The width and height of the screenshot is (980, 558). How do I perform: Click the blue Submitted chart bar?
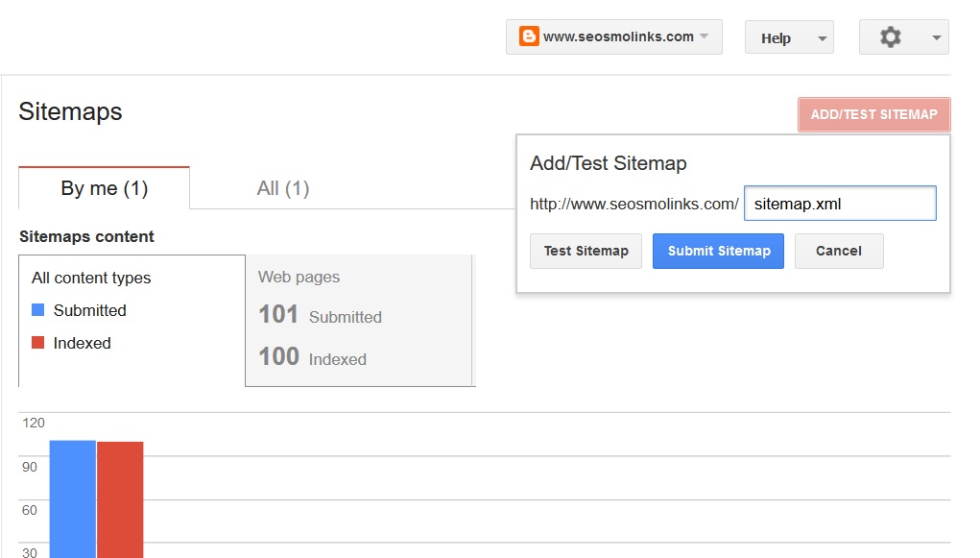(73, 498)
